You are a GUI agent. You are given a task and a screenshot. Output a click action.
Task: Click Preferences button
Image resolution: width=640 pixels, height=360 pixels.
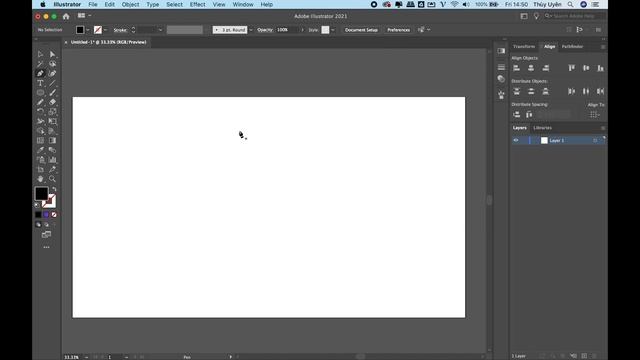coord(398,30)
